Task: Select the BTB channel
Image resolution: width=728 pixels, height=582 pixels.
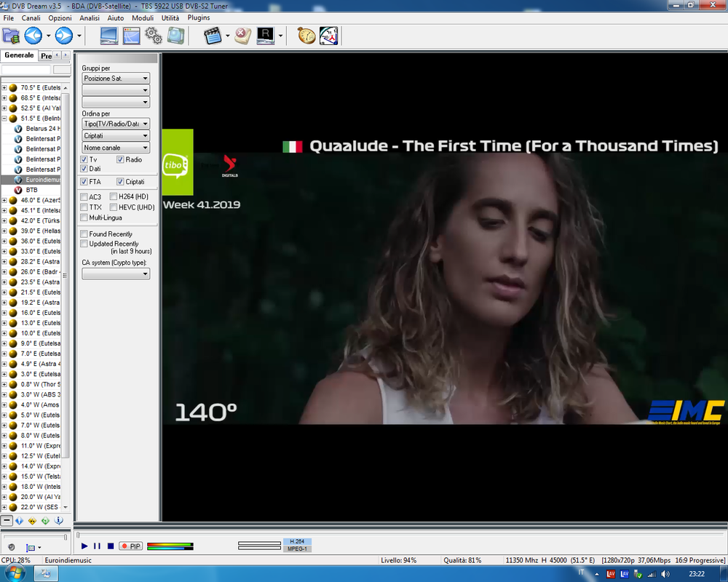Action: pos(31,190)
